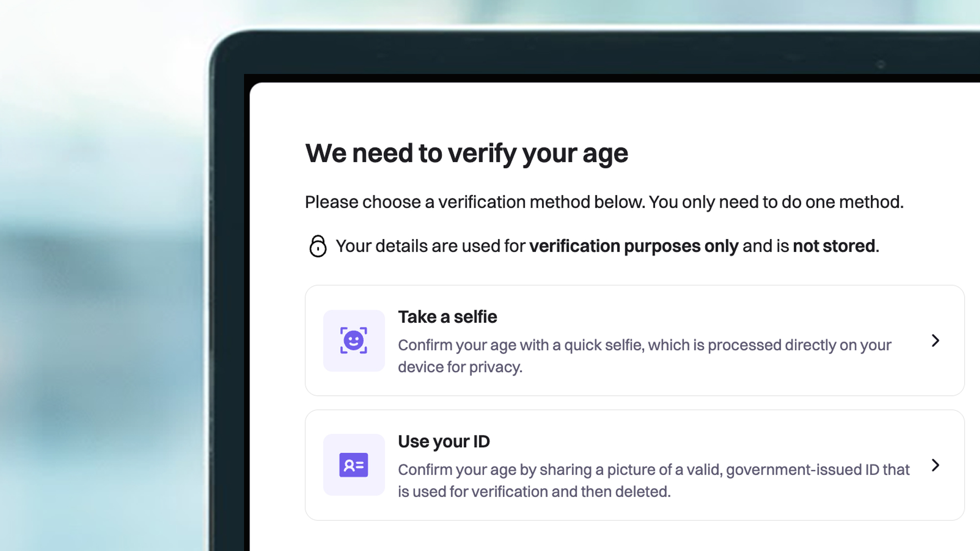
Task: Click the chevron arrow beside the selfie description
Action: point(936,341)
